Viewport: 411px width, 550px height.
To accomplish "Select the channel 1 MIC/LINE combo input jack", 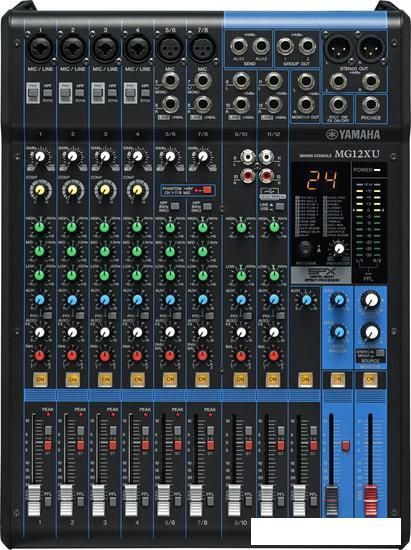I will click(x=40, y=49).
